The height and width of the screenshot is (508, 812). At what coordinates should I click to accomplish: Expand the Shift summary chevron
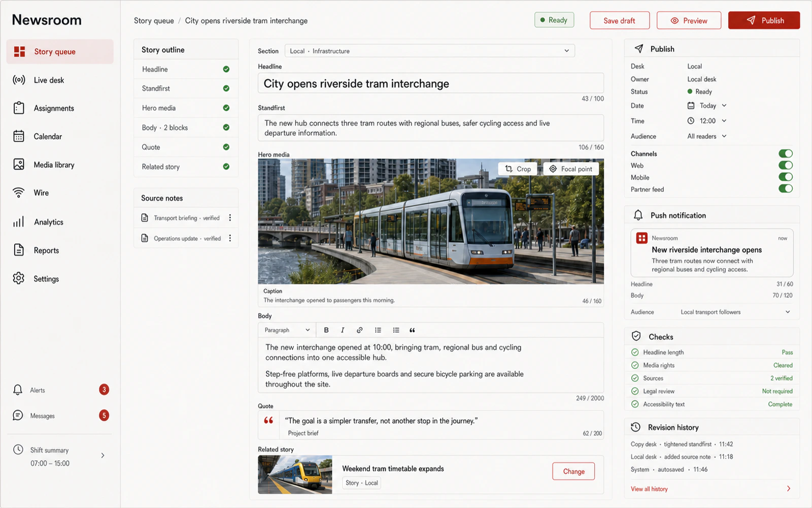(x=103, y=455)
